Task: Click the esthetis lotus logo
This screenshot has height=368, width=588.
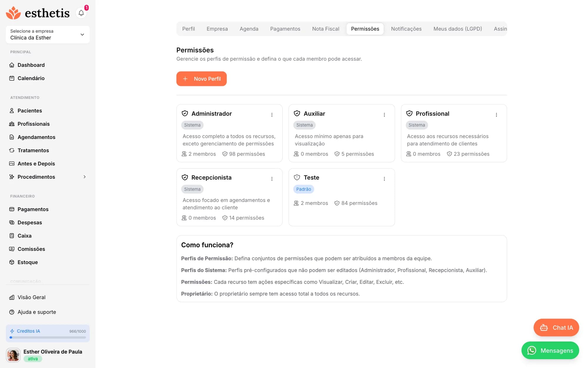Action: click(x=14, y=13)
